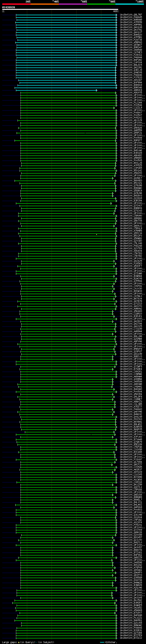Click the UniRef100_B4DJA6 label
146x644 pixels.
(x=131, y=151)
